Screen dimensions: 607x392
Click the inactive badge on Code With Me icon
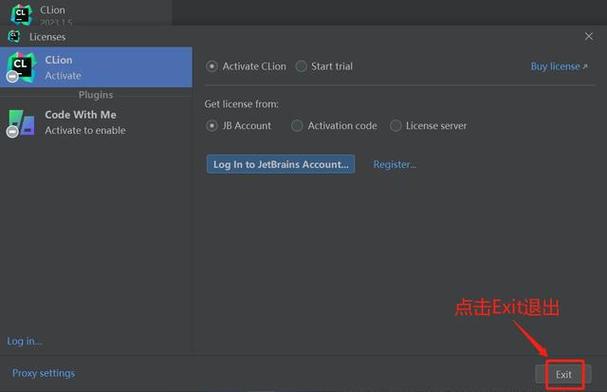(x=12, y=132)
